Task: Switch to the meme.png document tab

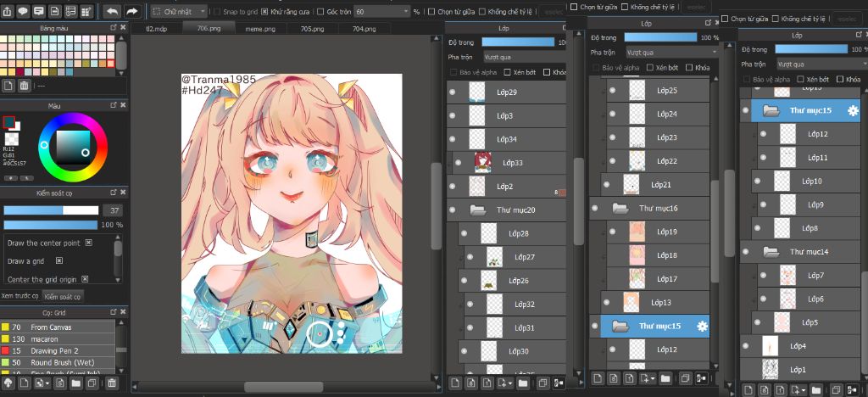Action: tap(260, 28)
